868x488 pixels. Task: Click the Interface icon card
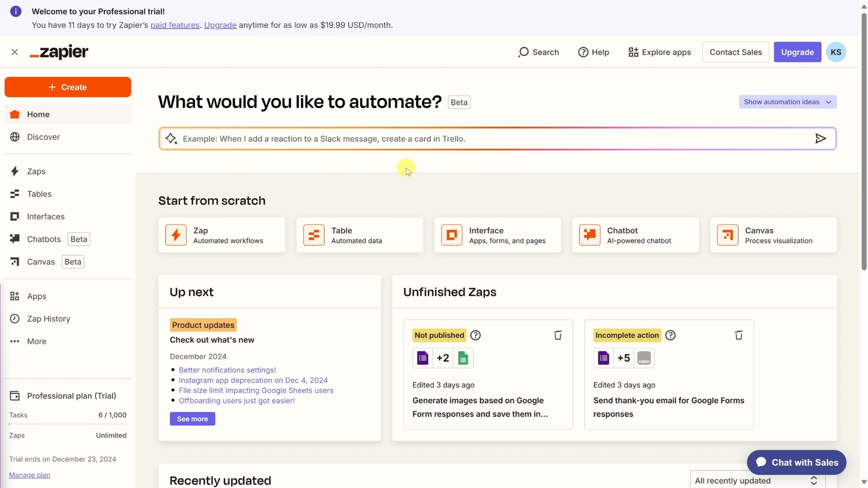(497, 235)
